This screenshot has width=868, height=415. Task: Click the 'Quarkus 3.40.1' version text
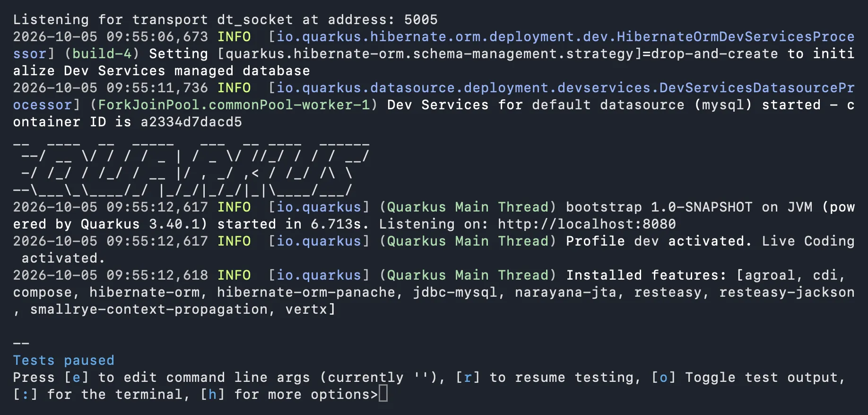pyautogui.click(x=140, y=224)
